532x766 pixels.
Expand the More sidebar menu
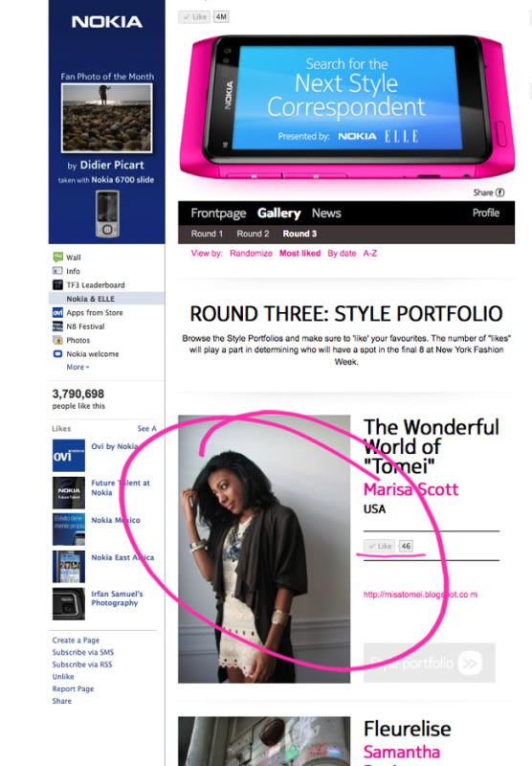click(78, 367)
